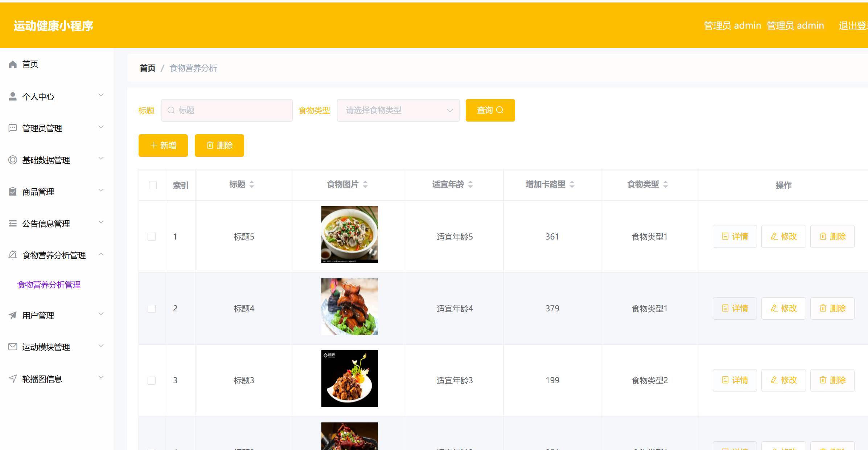Sort table by 增加卡路里 column arrows
The image size is (868, 450).
572,184
